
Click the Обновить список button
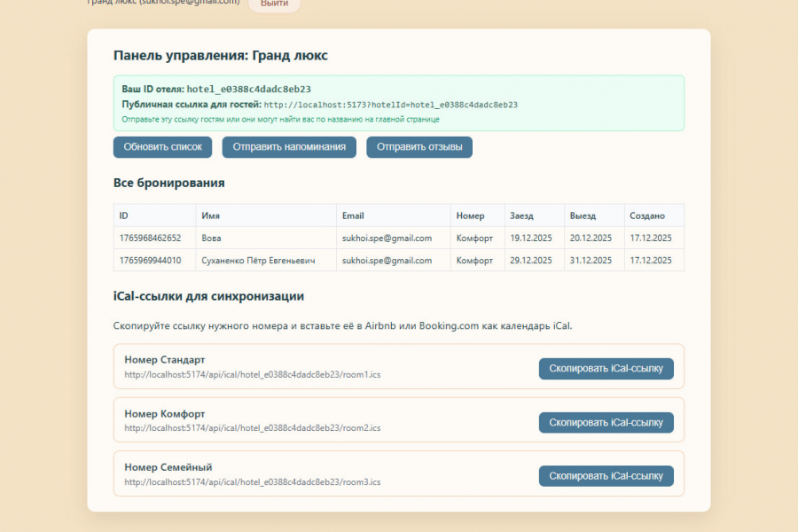tap(162, 147)
